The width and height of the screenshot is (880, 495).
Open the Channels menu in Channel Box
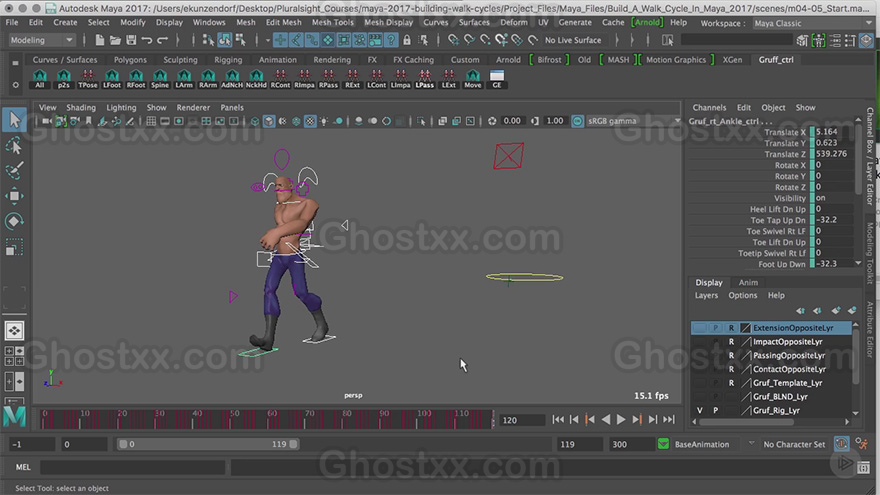pos(709,107)
